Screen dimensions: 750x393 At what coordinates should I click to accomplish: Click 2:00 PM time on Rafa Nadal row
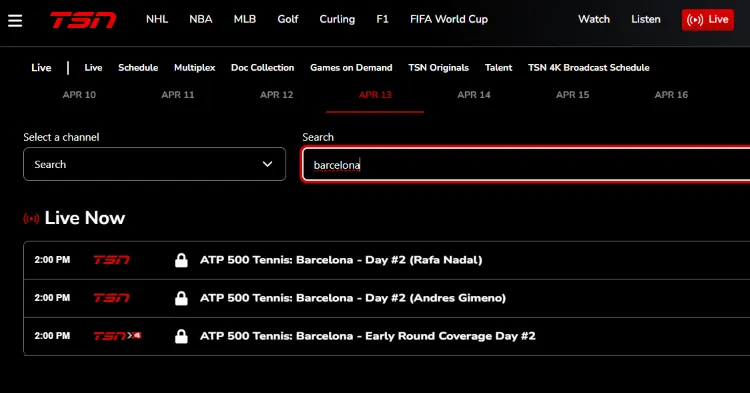52,260
